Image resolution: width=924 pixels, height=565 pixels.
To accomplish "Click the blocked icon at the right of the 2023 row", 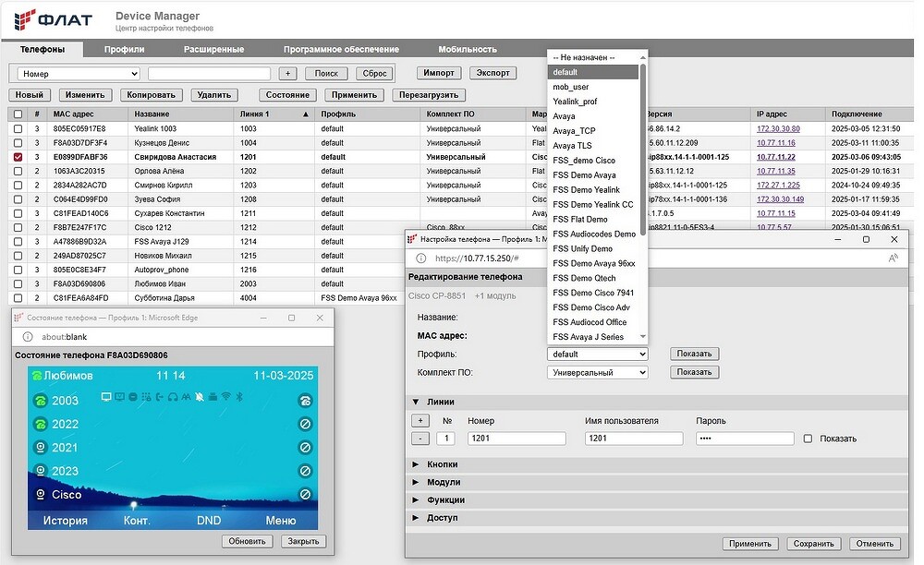I will coord(305,472).
